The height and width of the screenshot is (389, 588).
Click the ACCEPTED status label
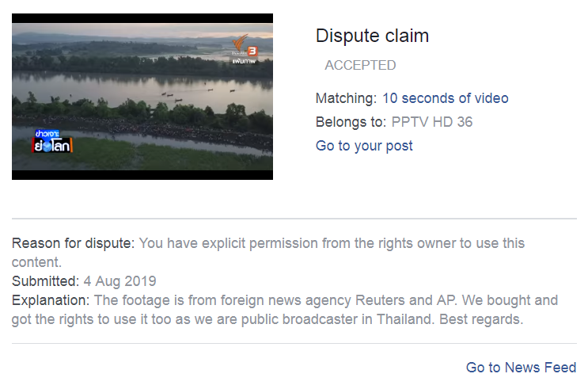click(360, 65)
